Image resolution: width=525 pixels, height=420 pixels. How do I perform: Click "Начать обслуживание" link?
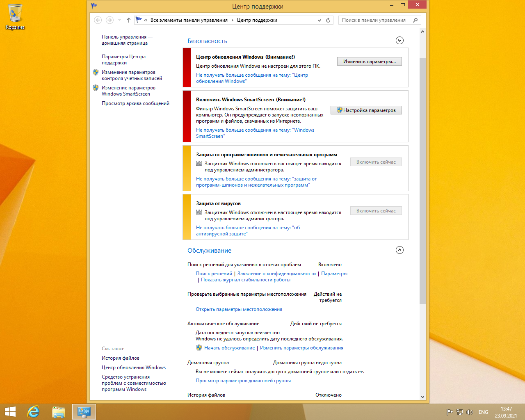coord(229,348)
